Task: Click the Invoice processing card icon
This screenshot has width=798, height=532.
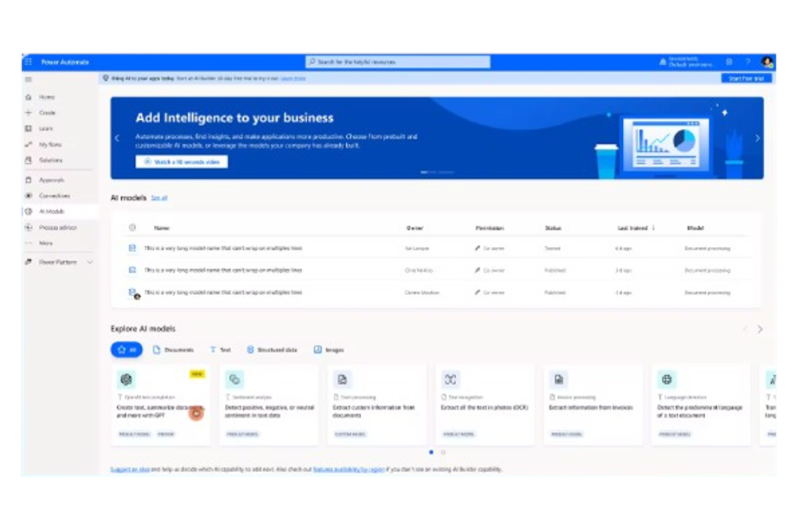Action: point(559,379)
